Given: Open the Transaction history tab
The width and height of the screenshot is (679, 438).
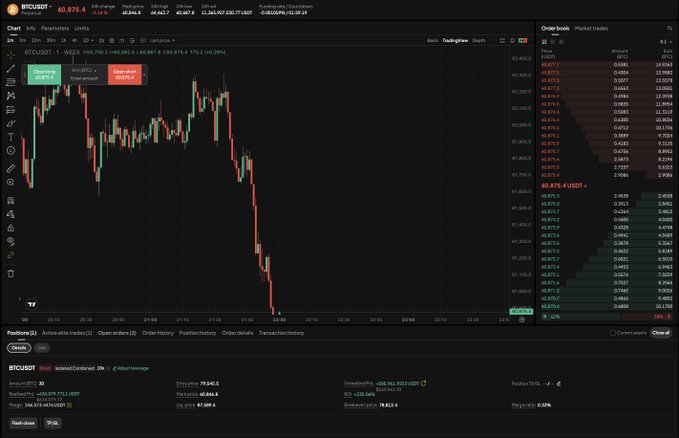Looking at the screenshot, I should 281,333.
